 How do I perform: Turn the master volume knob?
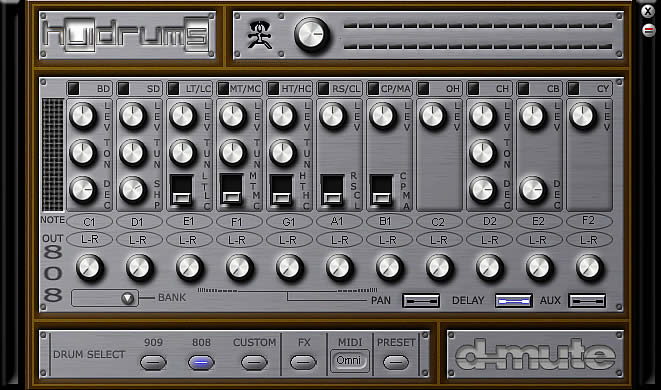tap(312, 34)
